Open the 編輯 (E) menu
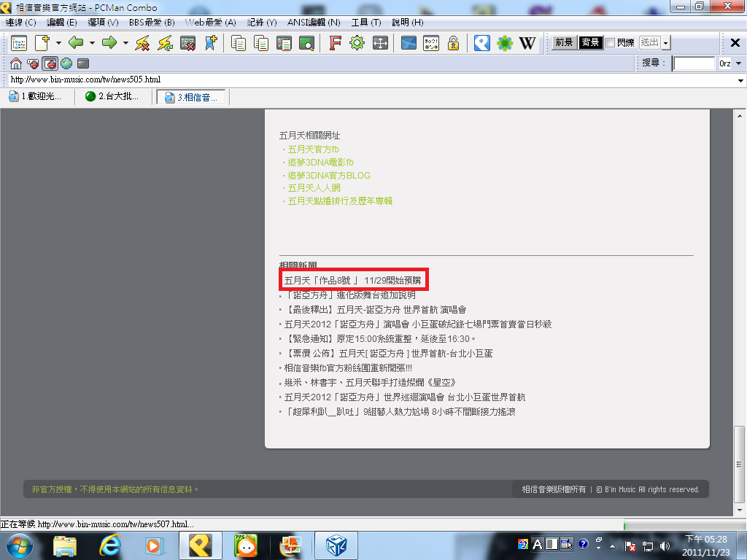 tap(62, 23)
